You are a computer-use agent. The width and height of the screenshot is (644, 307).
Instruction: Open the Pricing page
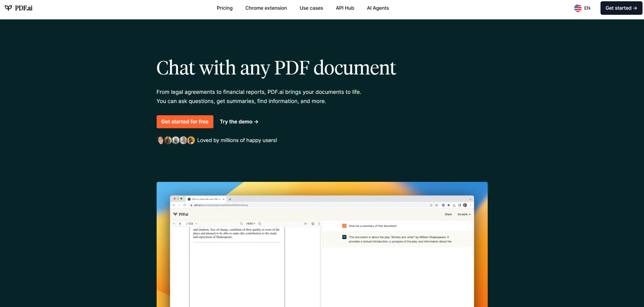(225, 8)
